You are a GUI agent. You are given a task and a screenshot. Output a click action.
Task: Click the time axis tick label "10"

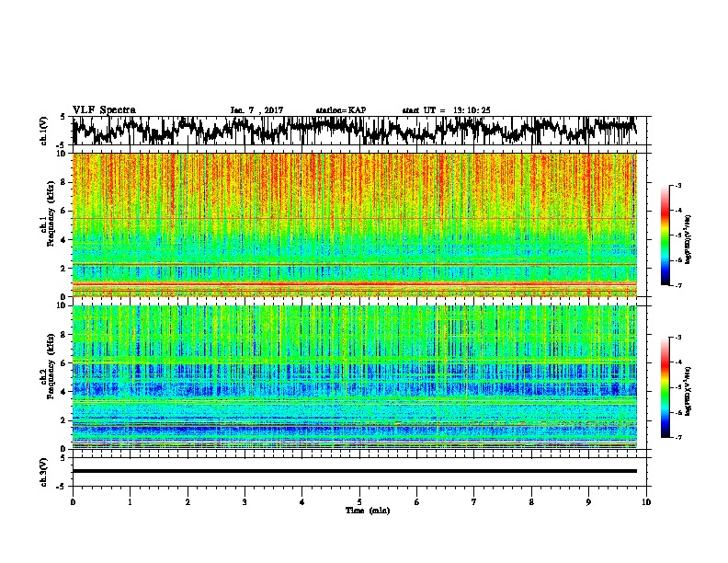pos(646,502)
